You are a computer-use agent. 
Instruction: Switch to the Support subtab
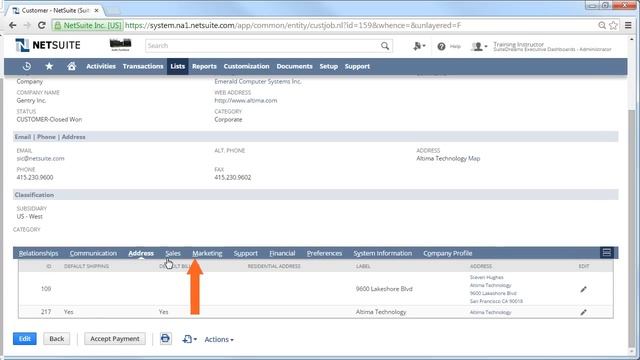click(x=245, y=253)
